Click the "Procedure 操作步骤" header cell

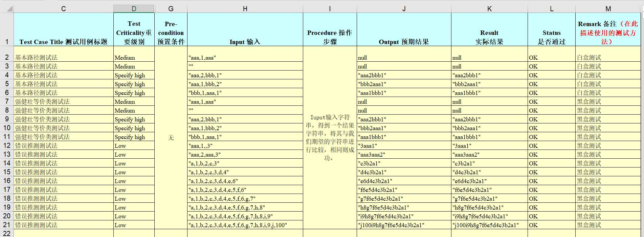330,29
